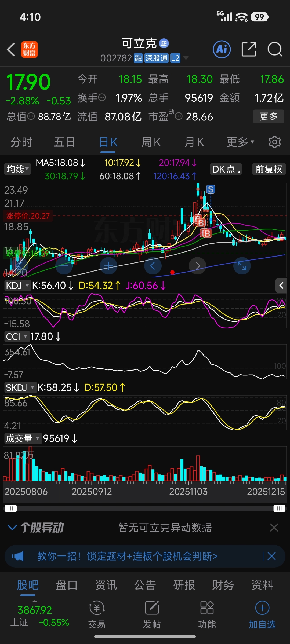Switch to 分时 tab
This screenshot has height=644, width=290.
tap(21, 142)
